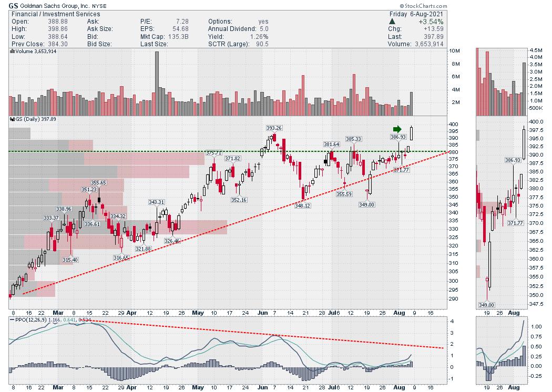
Task: Click the 315.40 low price label
Action: (x=70, y=260)
